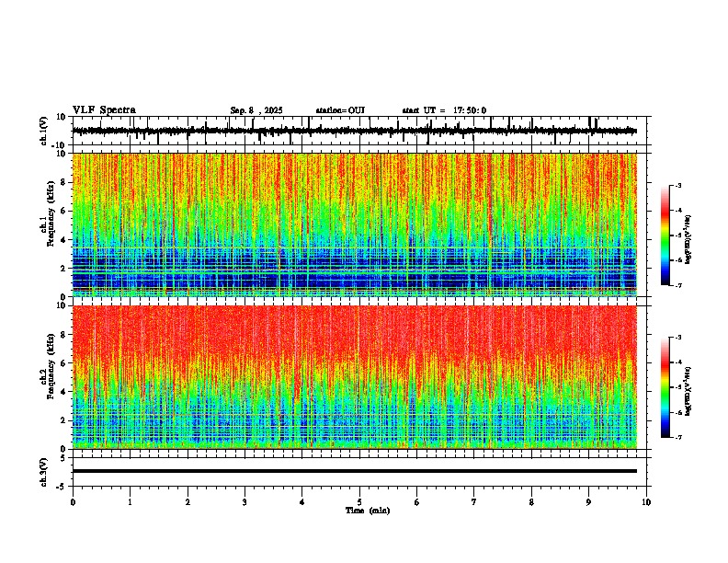Click the time axis tick label "9"
Screen dimensions: 728x563
(588, 502)
